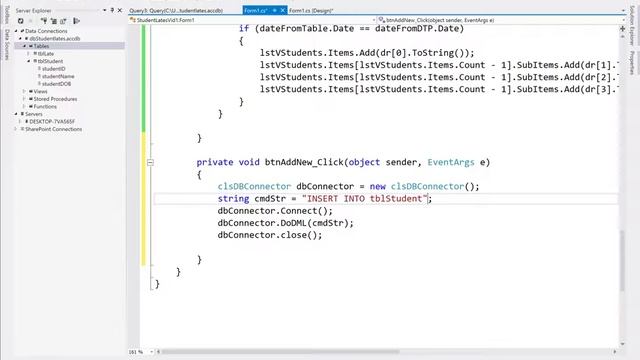Select the SharePoint Connections item
This screenshot has height=360, width=640.
pyautogui.click(x=53, y=129)
